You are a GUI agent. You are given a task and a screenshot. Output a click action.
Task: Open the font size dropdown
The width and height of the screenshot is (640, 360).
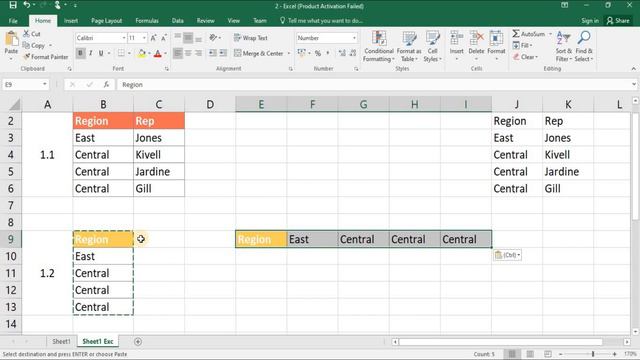(x=144, y=38)
